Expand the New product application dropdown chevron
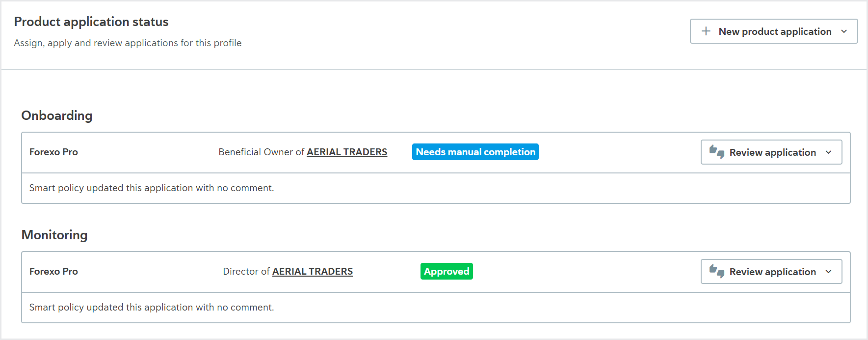Viewport: 868px width, 340px height. (844, 31)
